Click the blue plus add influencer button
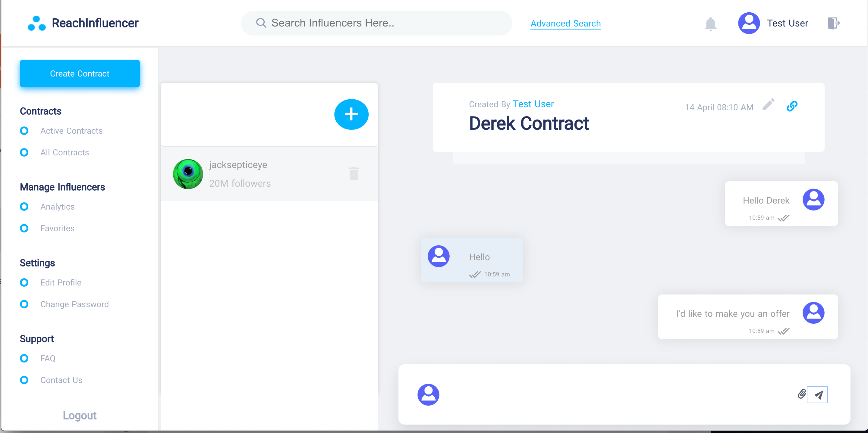Image resolution: width=868 pixels, height=433 pixels. click(x=351, y=114)
